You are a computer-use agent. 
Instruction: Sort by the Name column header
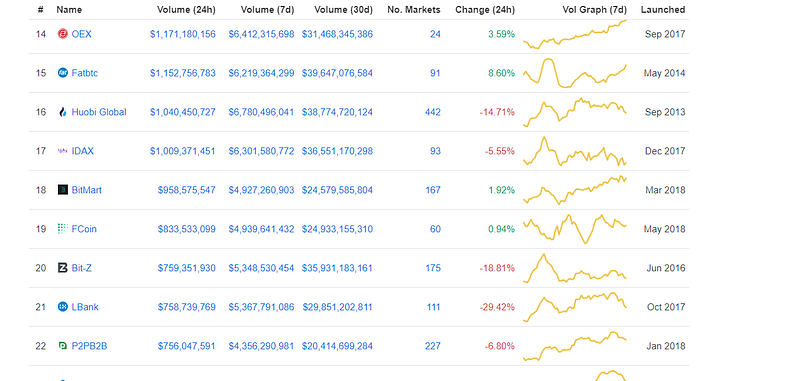(x=69, y=10)
